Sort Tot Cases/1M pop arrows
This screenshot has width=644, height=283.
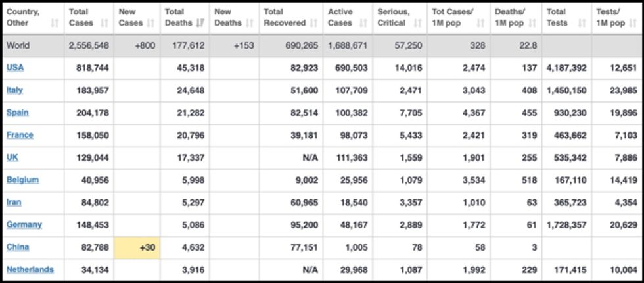coord(480,24)
